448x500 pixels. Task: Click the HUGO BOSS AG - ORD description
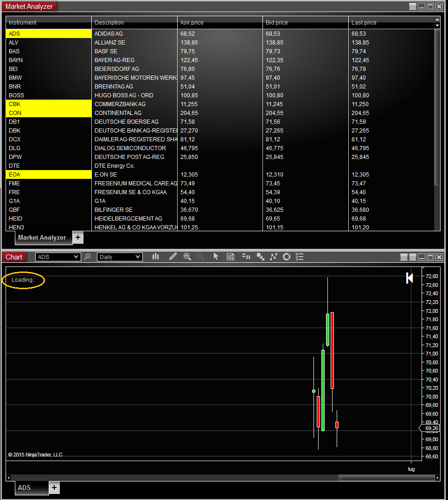(124, 95)
